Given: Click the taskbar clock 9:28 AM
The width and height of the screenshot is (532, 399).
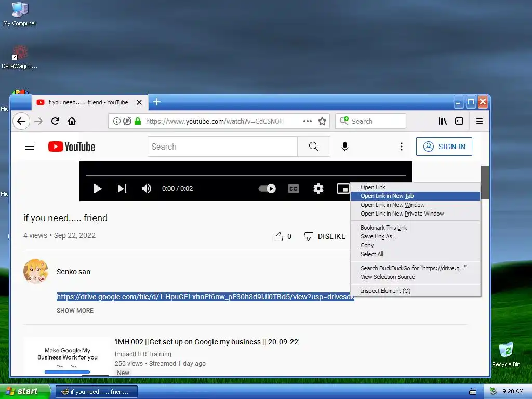Looking at the screenshot, I should (513, 391).
